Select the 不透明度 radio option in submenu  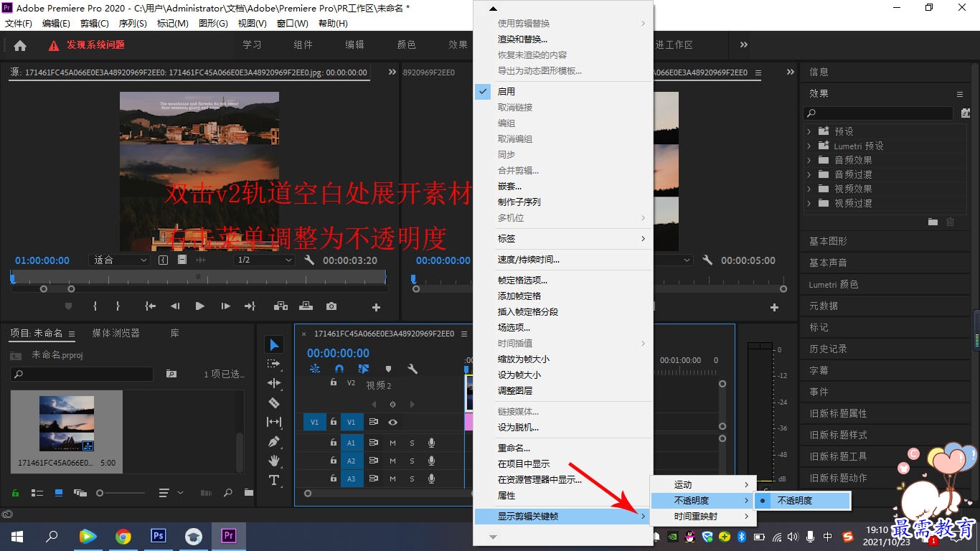(x=802, y=501)
